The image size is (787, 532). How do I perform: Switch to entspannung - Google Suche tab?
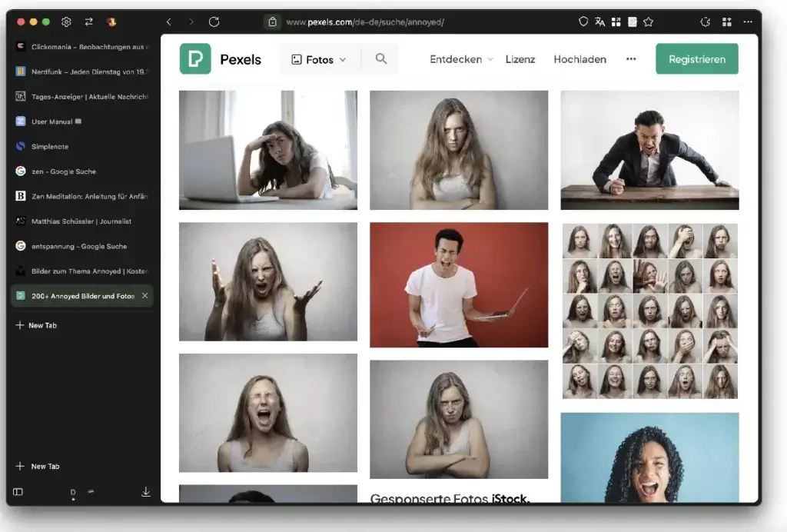[x=82, y=246]
